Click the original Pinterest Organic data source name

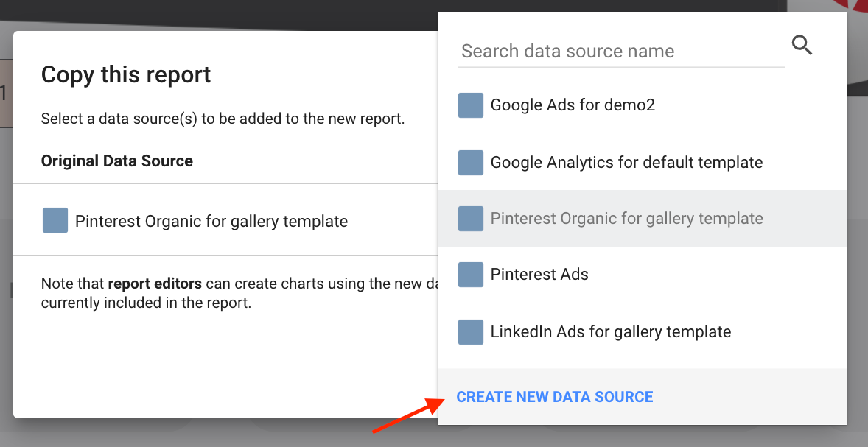click(211, 221)
